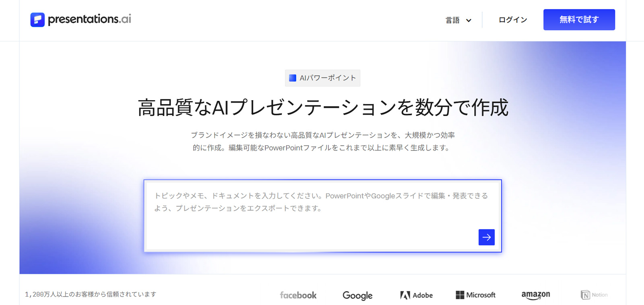644x305 pixels.
Task: Focus the topic prompt text area
Action: (322, 216)
